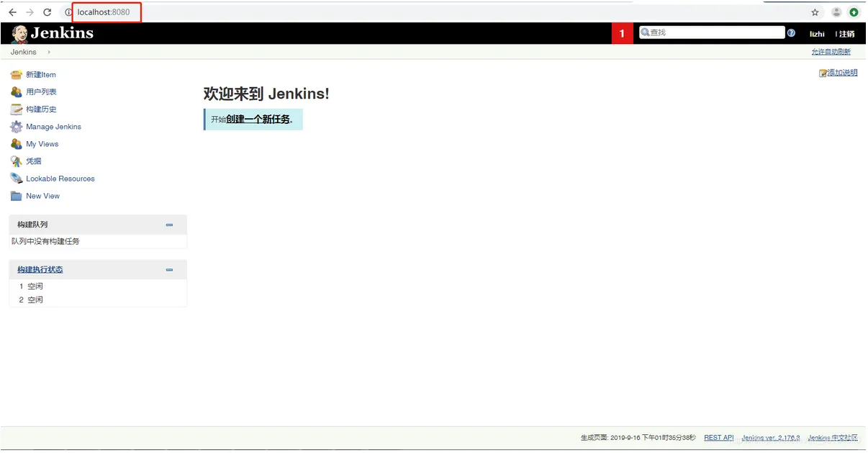The height and width of the screenshot is (453, 868).
Task: Click the 用户列表 people icon
Action: [x=17, y=92]
